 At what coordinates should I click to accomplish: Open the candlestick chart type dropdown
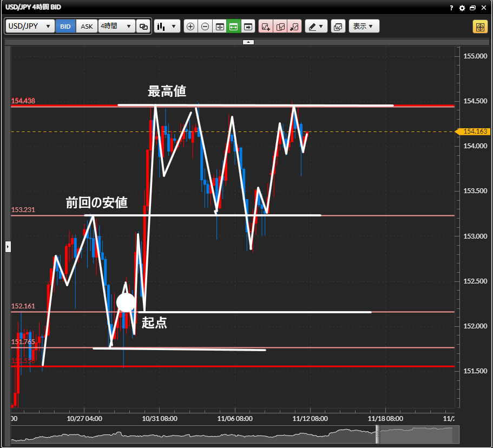pyautogui.click(x=167, y=26)
